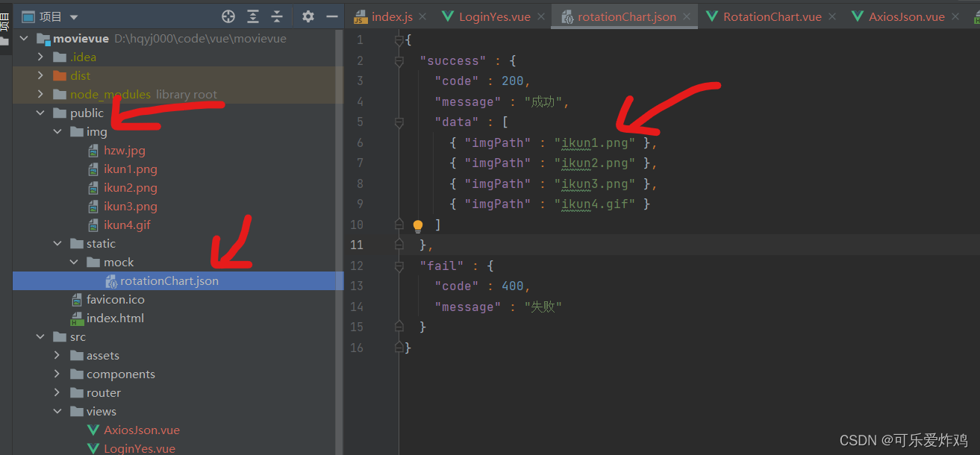Expand the components folder
This screenshot has height=455, width=980.
pyautogui.click(x=57, y=374)
